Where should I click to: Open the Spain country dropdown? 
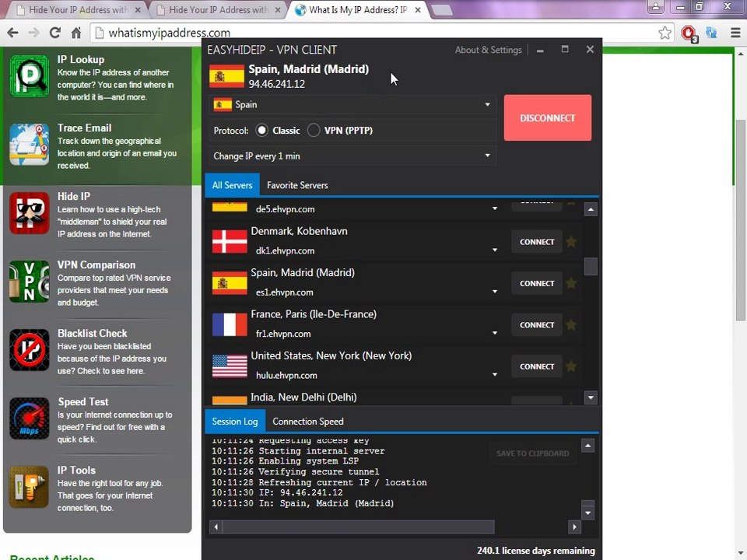(x=352, y=105)
